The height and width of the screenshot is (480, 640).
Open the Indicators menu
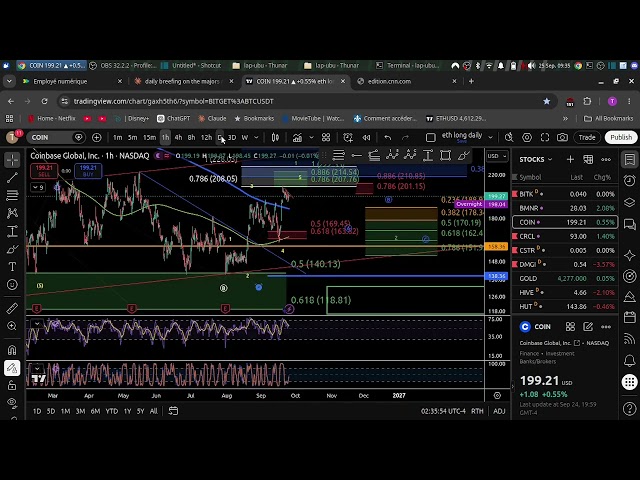point(297,138)
